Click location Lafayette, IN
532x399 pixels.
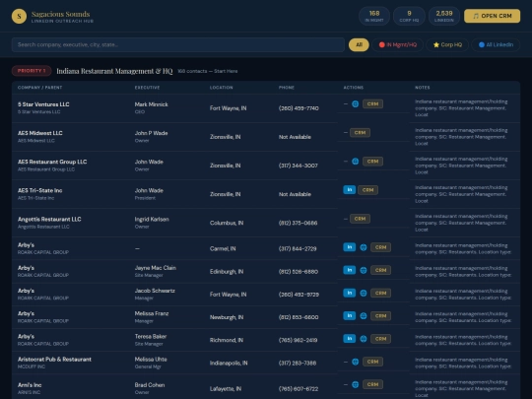click(x=226, y=389)
